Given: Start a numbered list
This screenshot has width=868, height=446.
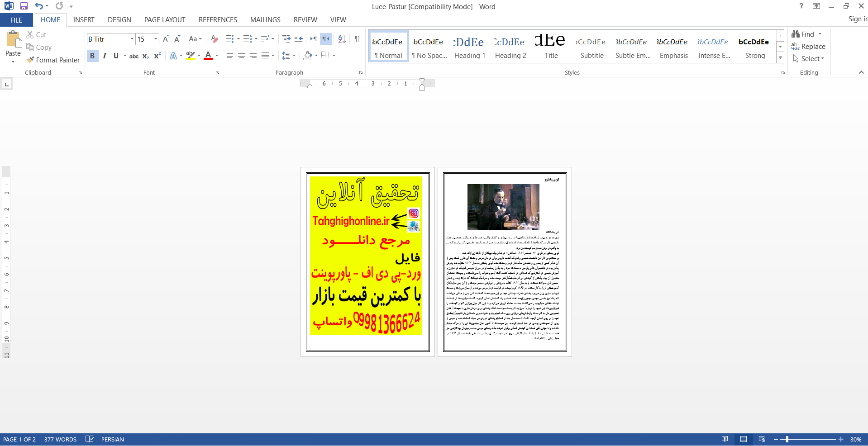Looking at the screenshot, I should click(x=247, y=39).
